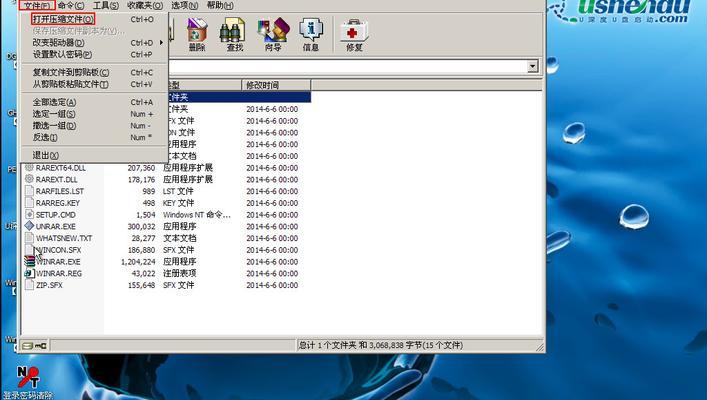Expand the address bar dropdown arrow
The width and height of the screenshot is (707, 400).
(533, 66)
